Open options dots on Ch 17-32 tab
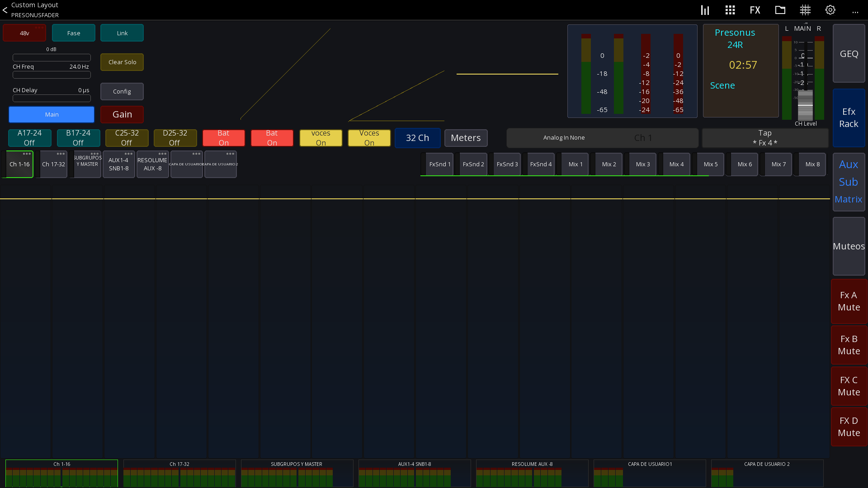The height and width of the screenshot is (488, 868). coord(61,154)
